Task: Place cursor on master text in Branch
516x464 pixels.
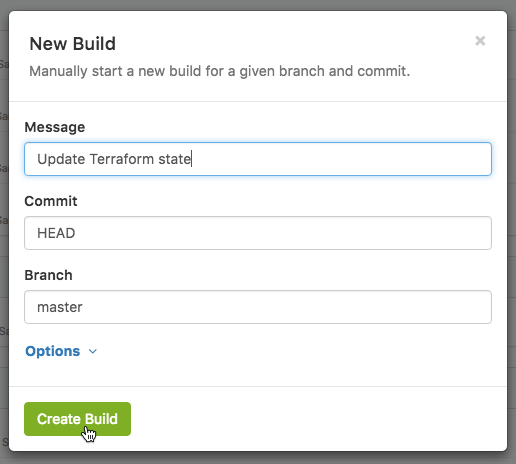Action: coord(60,307)
